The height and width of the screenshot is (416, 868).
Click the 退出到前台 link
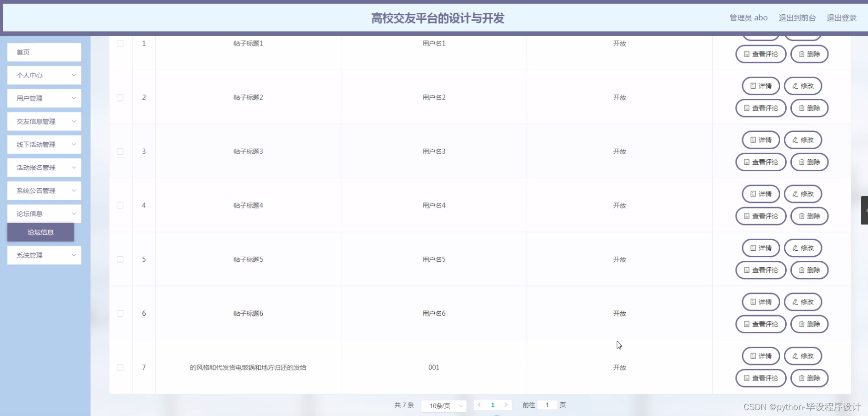(x=797, y=17)
